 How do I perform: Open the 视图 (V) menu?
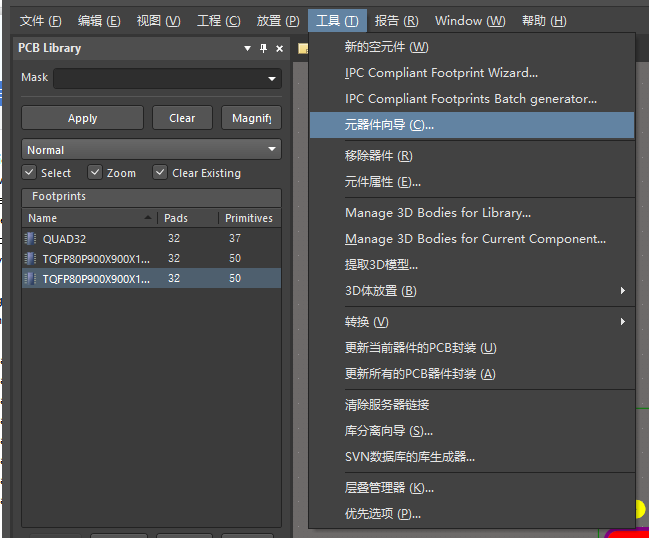tap(159, 21)
